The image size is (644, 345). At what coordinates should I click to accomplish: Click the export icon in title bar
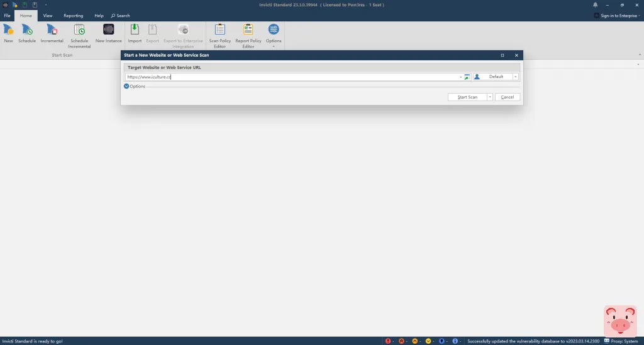click(x=35, y=5)
